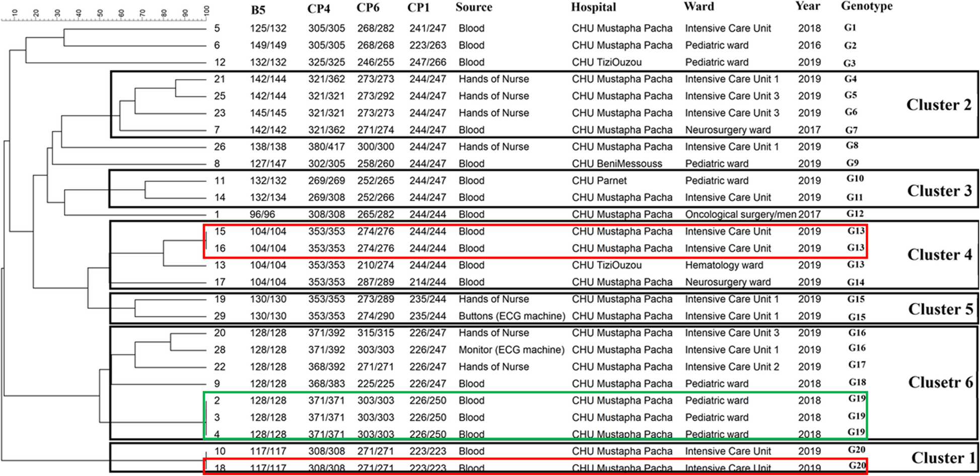980x476 pixels.
Task: Click genotype label G3
Action: pos(849,63)
